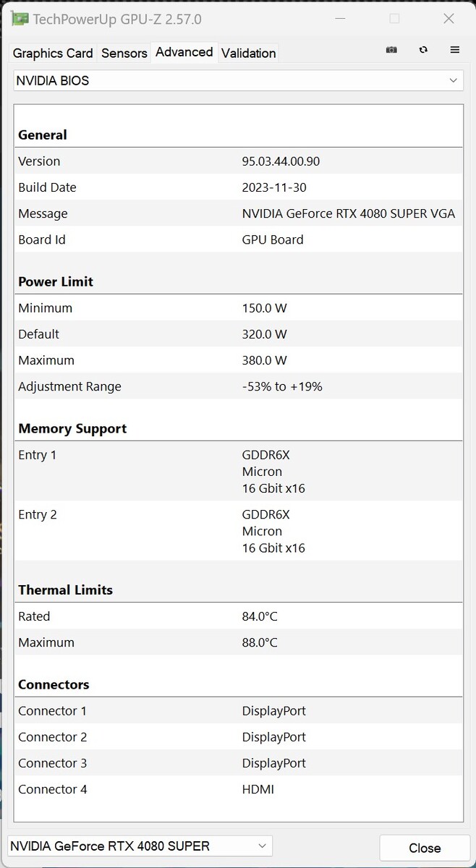Click the Close button
This screenshot has width=476, height=868.
424,848
